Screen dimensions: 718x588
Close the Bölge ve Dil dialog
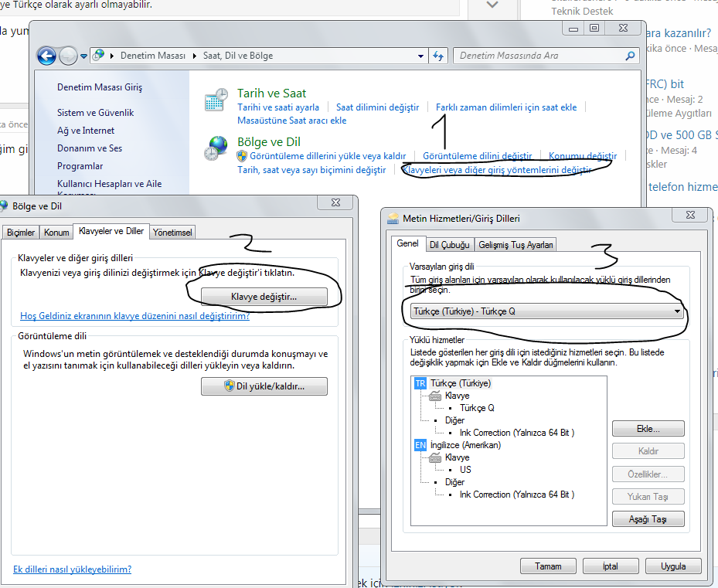pos(335,202)
